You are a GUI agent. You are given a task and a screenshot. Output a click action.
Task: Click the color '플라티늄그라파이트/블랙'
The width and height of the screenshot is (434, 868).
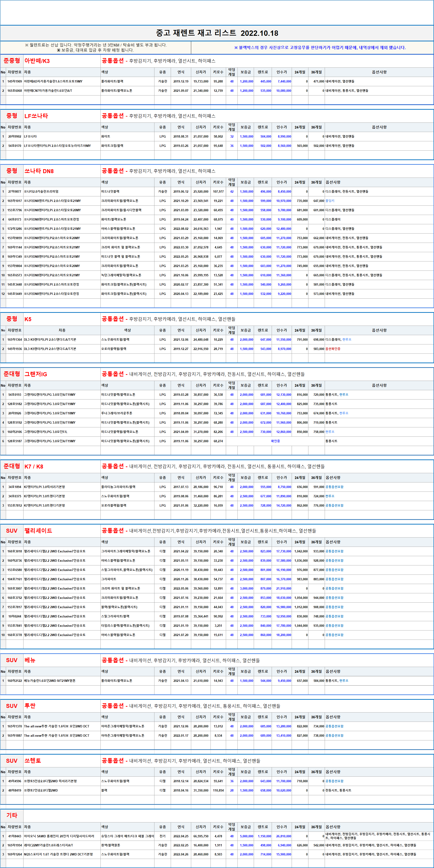point(118,487)
